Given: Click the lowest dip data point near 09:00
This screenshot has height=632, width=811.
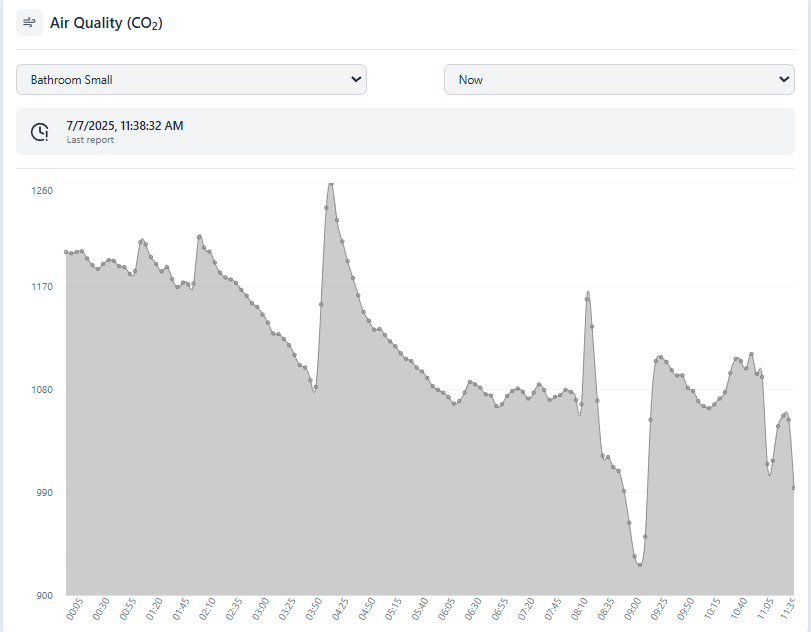Looking at the screenshot, I should (x=640, y=565).
